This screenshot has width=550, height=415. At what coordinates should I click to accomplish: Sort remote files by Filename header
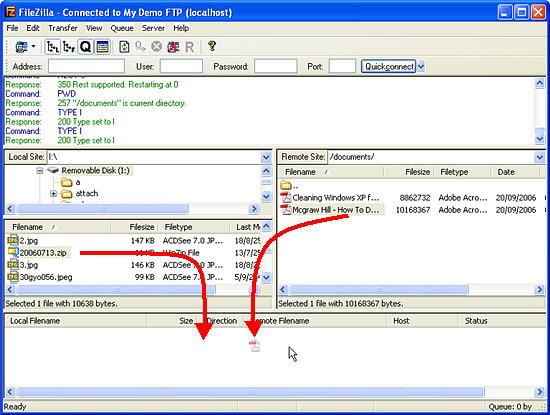tap(331, 172)
